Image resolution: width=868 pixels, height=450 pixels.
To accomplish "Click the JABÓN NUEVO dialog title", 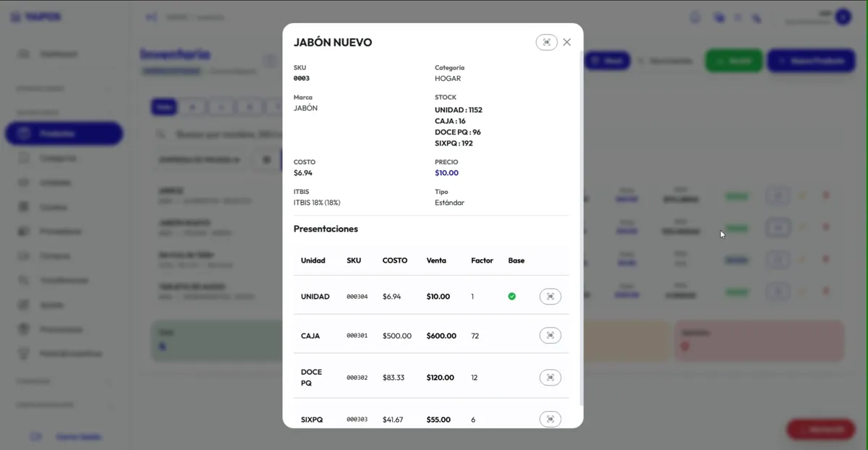I will (333, 43).
